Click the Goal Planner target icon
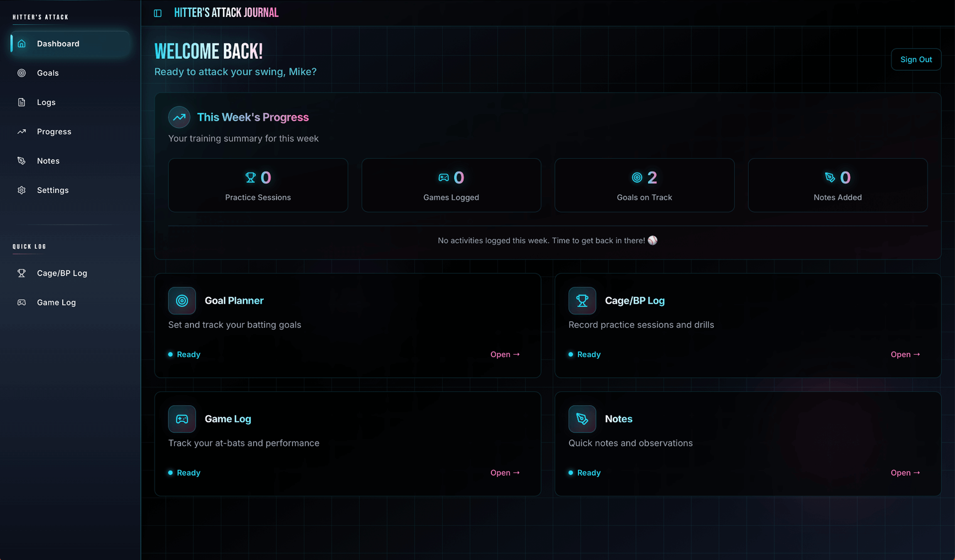The image size is (955, 560). click(x=182, y=301)
